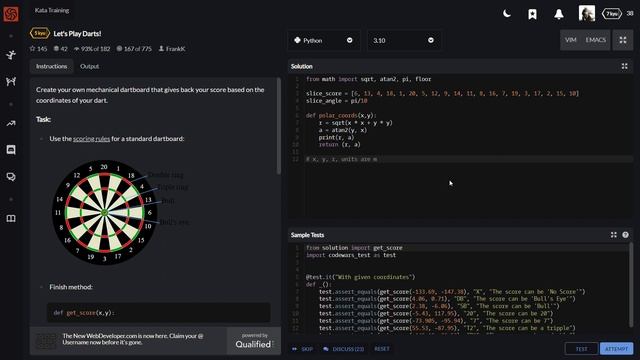Switch to the Instructions tab
The image size is (640, 360).
pos(51,66)
